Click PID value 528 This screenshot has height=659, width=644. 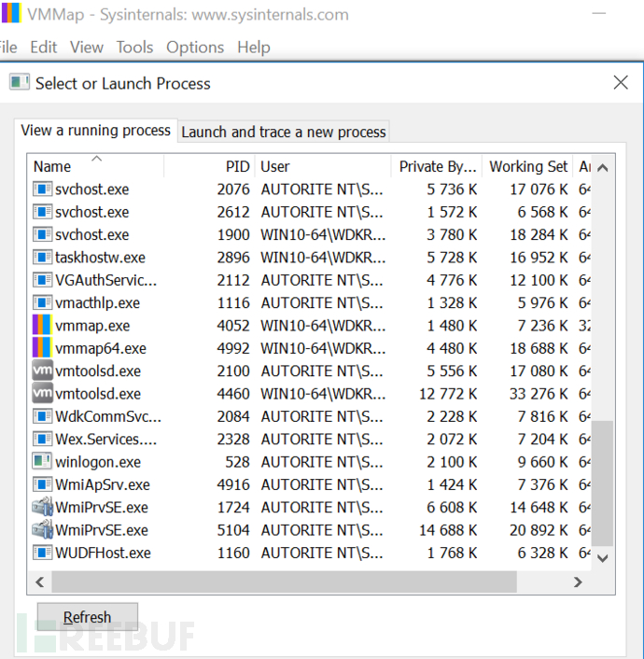tap(237, 462)
